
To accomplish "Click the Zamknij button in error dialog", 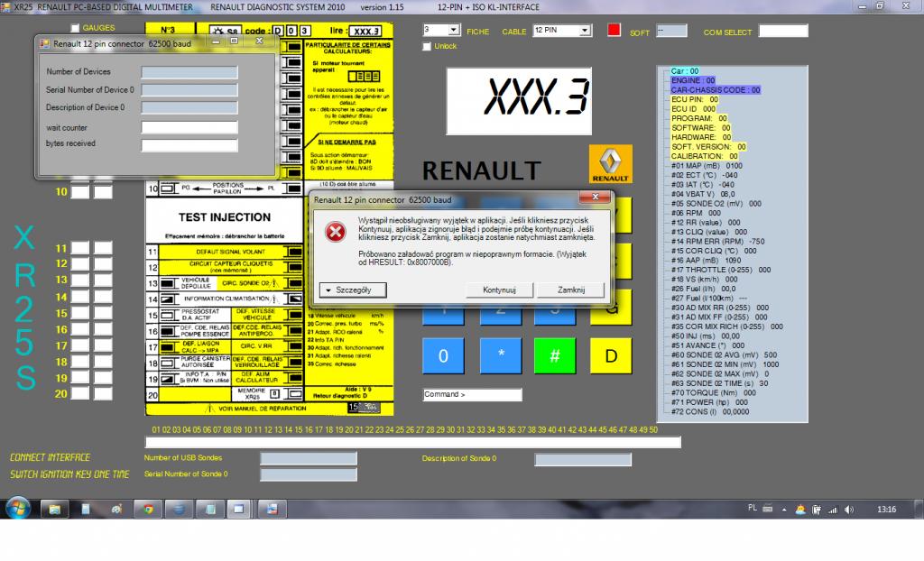I will point(571,290).
